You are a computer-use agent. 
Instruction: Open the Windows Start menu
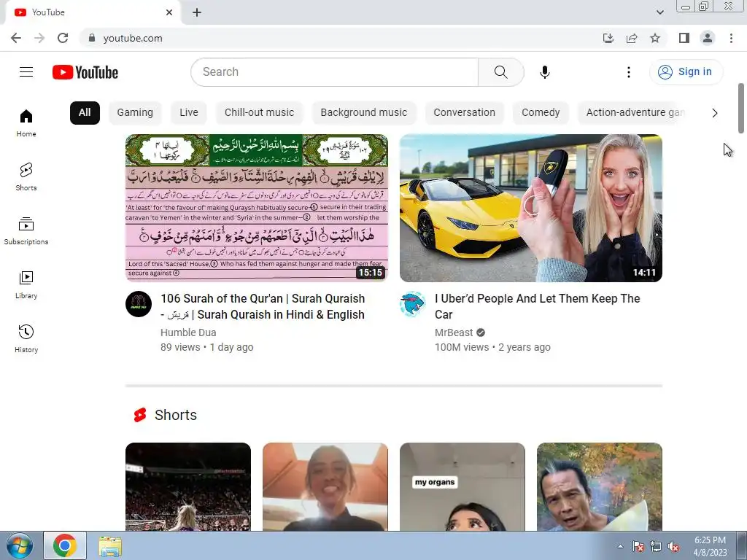(20, 545)
